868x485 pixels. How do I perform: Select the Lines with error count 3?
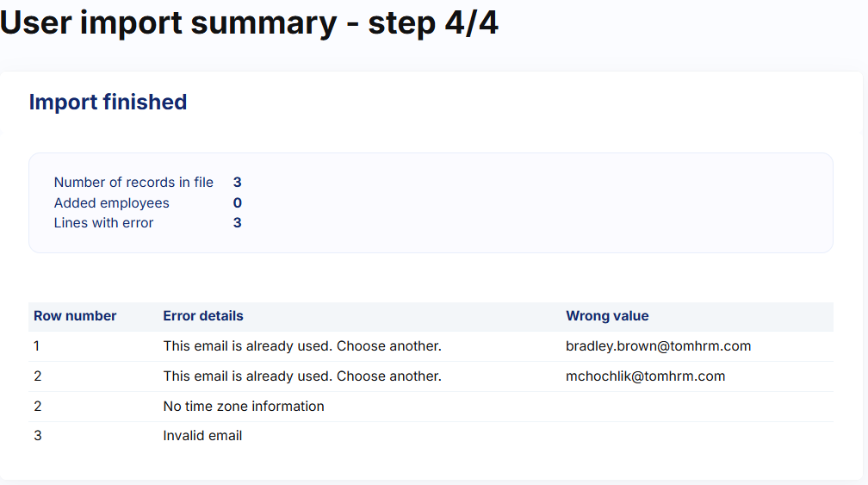pos(238,222)
